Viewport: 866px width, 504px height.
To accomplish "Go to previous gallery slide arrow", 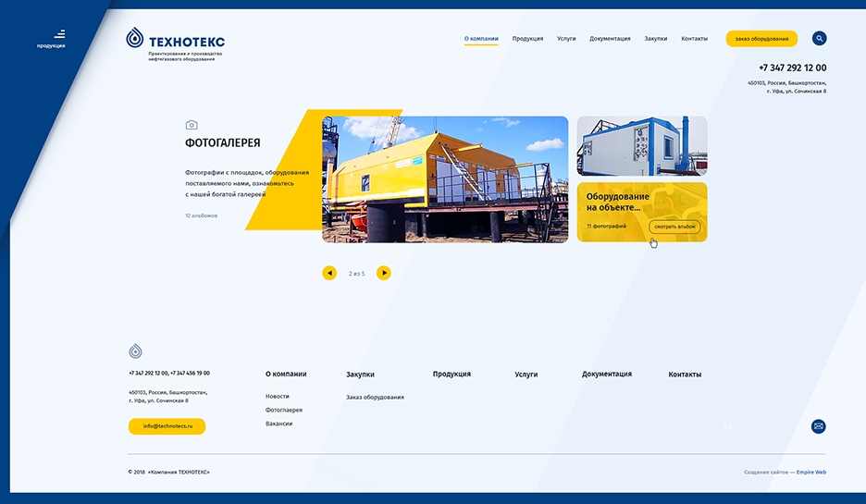I will [x=329, y=273].
